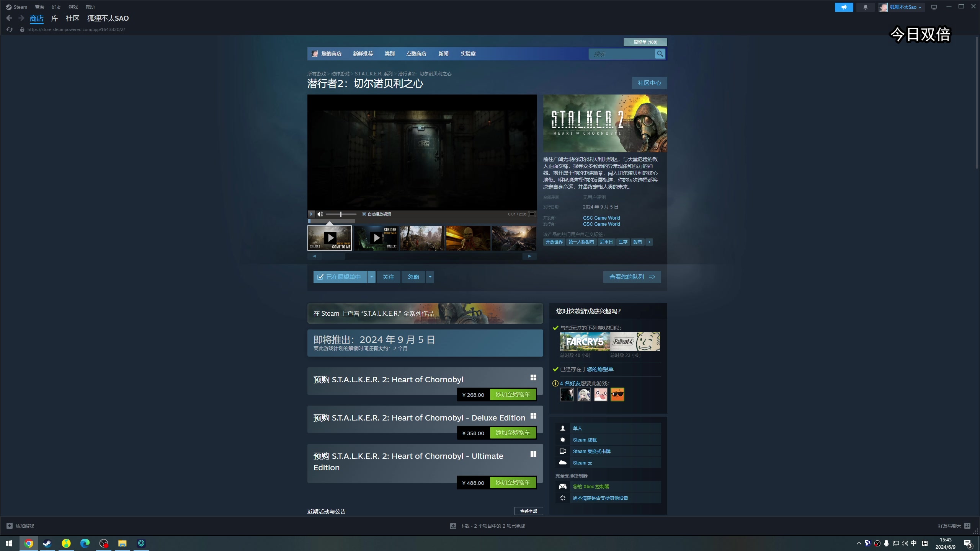This screenshot has width=980, height=551.
Task: Open the megaphone announcements button
Action: coord(844,7)
